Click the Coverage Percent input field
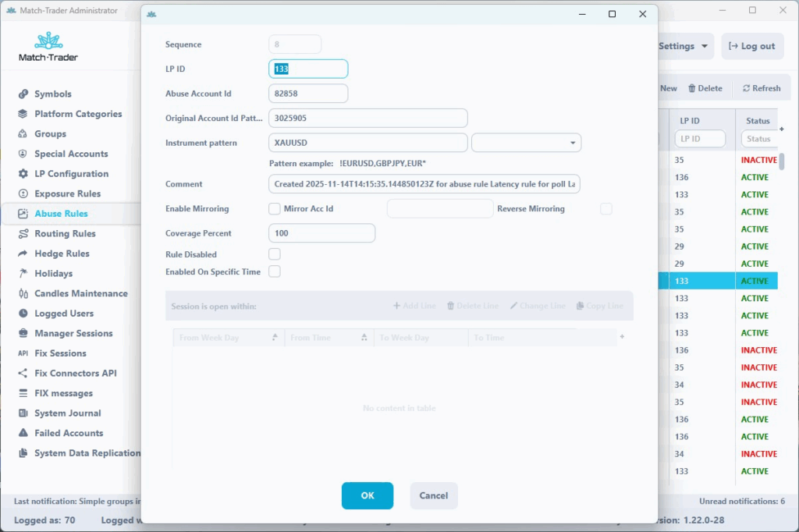 321,233
